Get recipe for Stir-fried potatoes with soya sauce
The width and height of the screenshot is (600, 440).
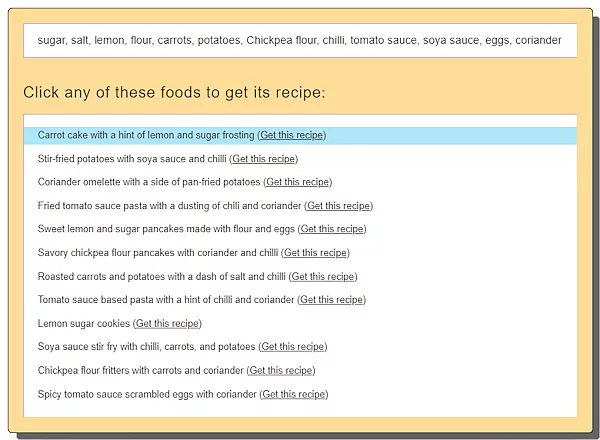pos(264,159)
